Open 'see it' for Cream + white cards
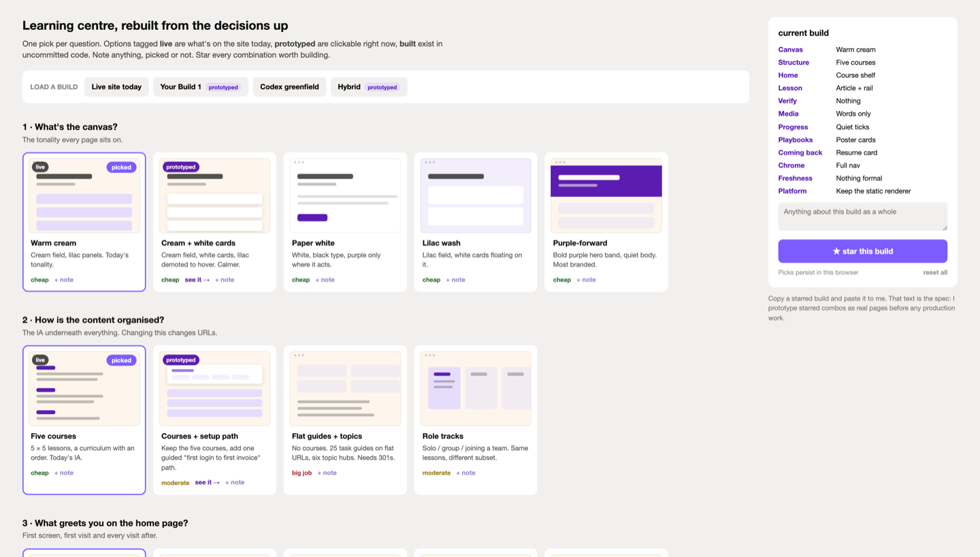This screenshot has height=557, width=980. point(197,280)
